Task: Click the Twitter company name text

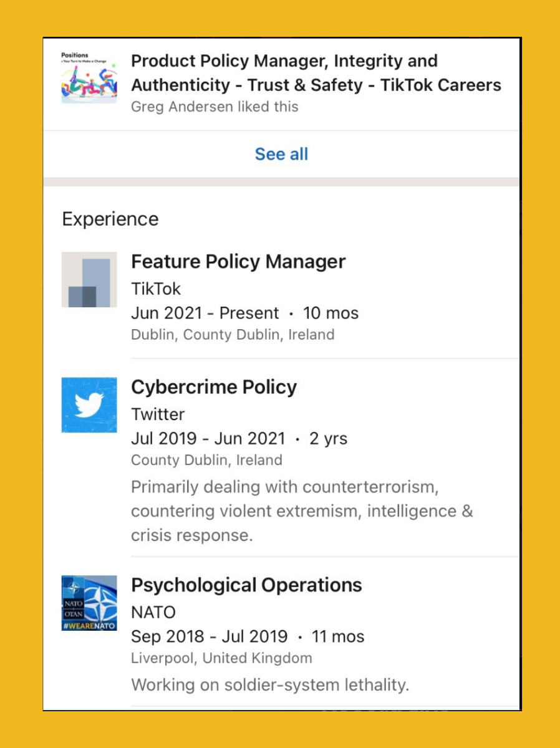Action: coord(158,415)
